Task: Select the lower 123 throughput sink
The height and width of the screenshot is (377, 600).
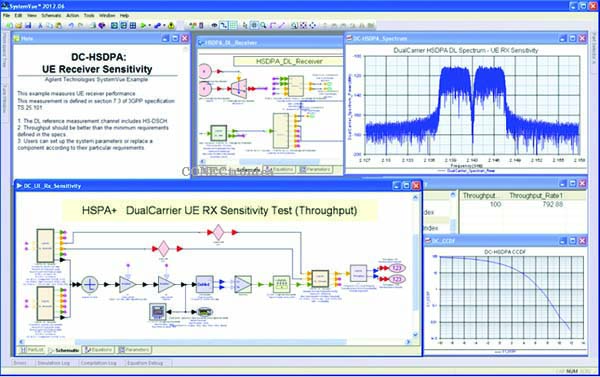Action: (x=397, y=279)
